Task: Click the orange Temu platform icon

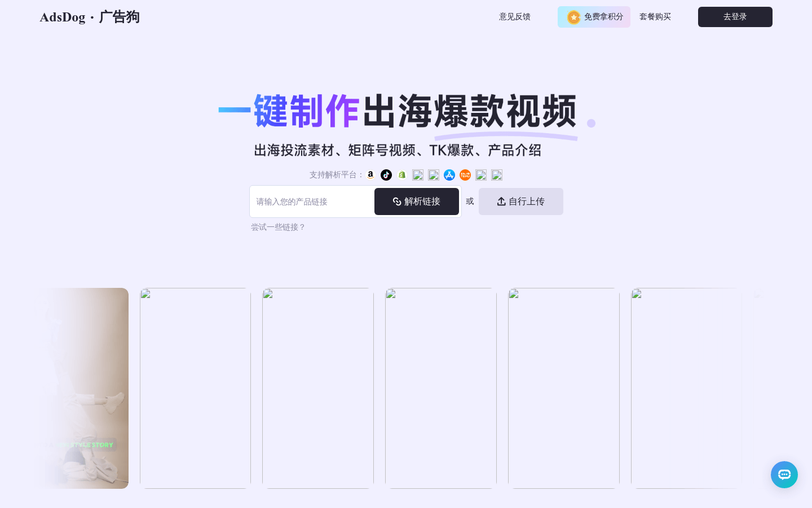Action: (x=465, y=175)
